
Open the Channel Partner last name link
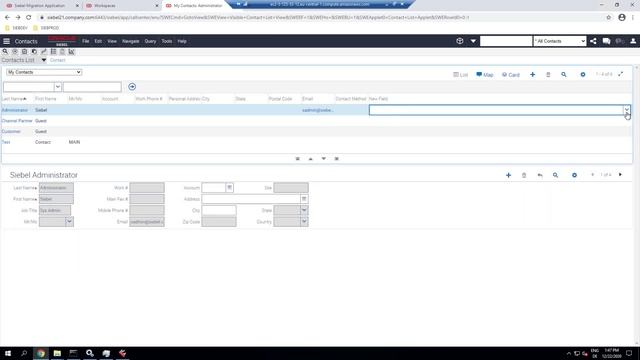click(17, 121)
